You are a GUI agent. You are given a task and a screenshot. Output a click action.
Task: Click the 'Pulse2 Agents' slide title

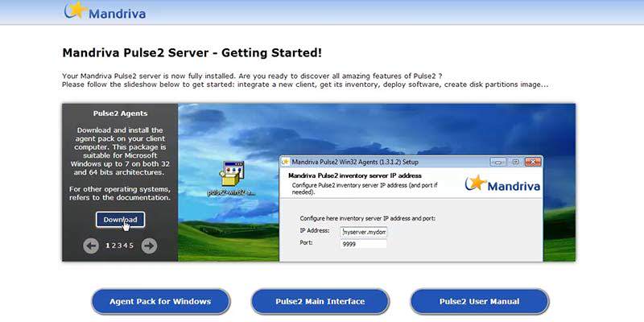click(x=120, y=114)
